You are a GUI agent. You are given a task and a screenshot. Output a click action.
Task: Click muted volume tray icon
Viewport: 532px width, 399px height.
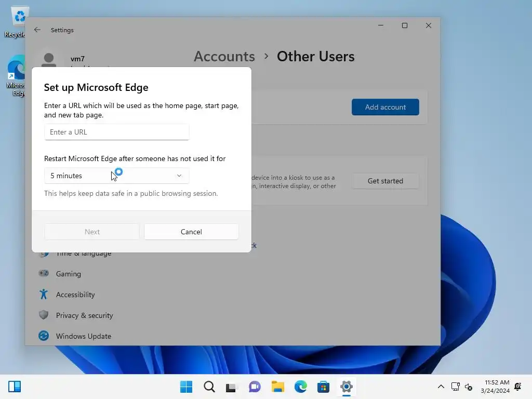pos(469,387)
